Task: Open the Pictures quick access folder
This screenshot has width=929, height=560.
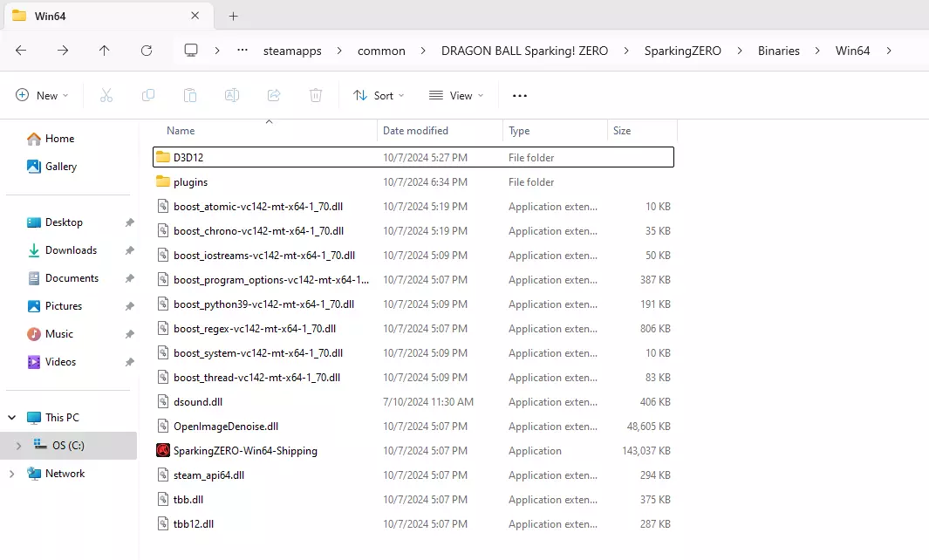Action: 54,306
